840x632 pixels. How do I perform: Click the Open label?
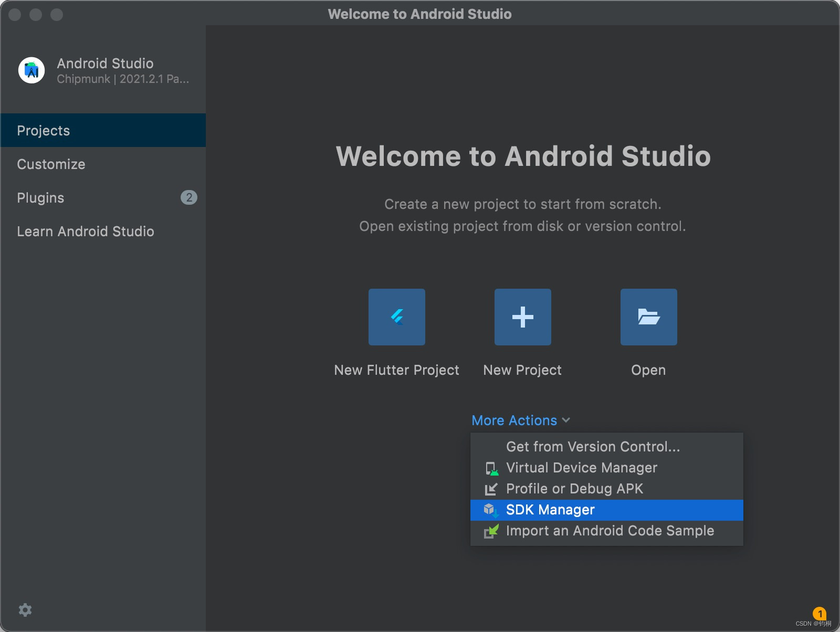pyautogui.click(x=648, y=370)
